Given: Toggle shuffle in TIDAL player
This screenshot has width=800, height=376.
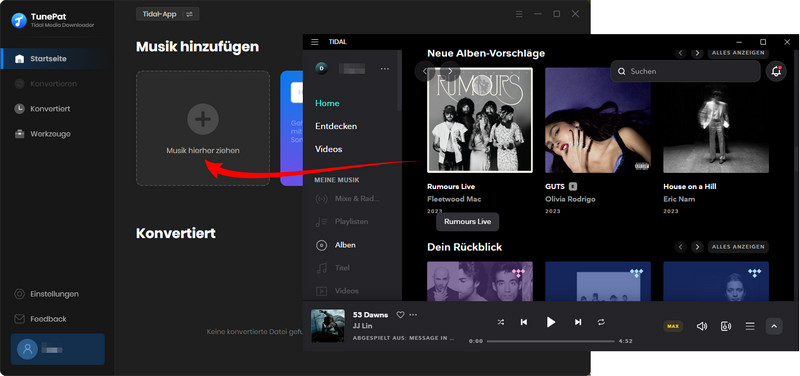Looking at the screenshot, I should click(501, 322).
